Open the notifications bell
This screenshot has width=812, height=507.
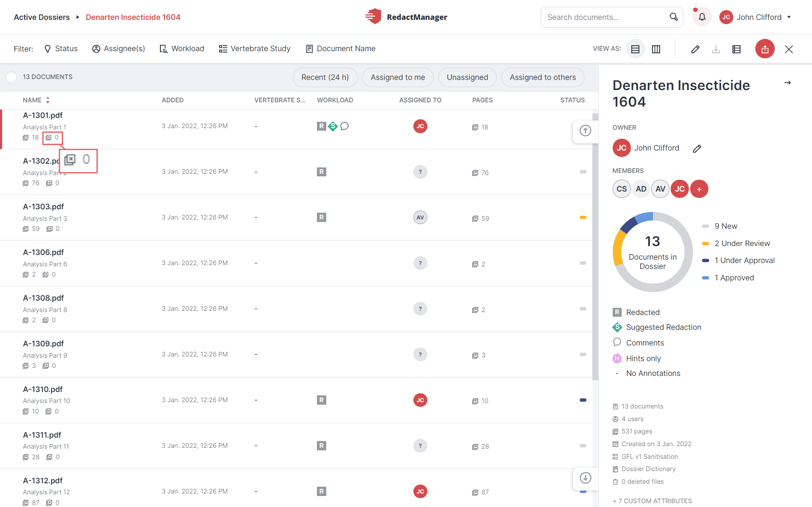coord(702,17)
